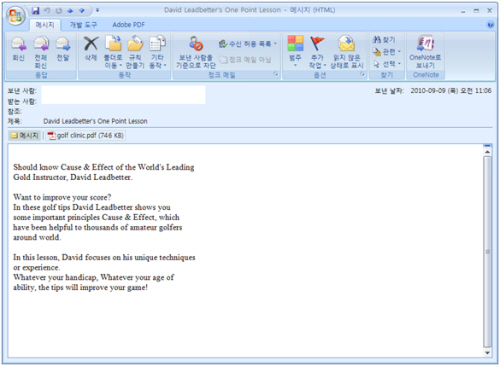Go to the next item arrow

click(82, 11)
